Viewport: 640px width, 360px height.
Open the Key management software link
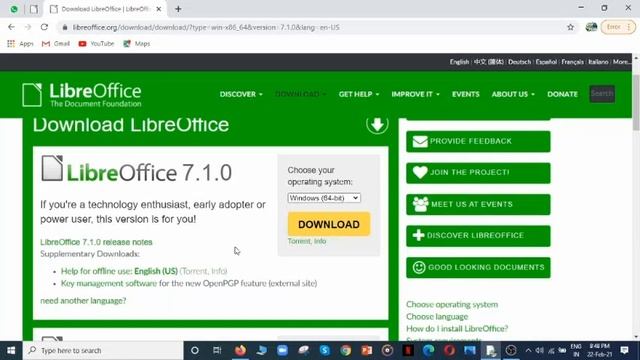[109, 283]
